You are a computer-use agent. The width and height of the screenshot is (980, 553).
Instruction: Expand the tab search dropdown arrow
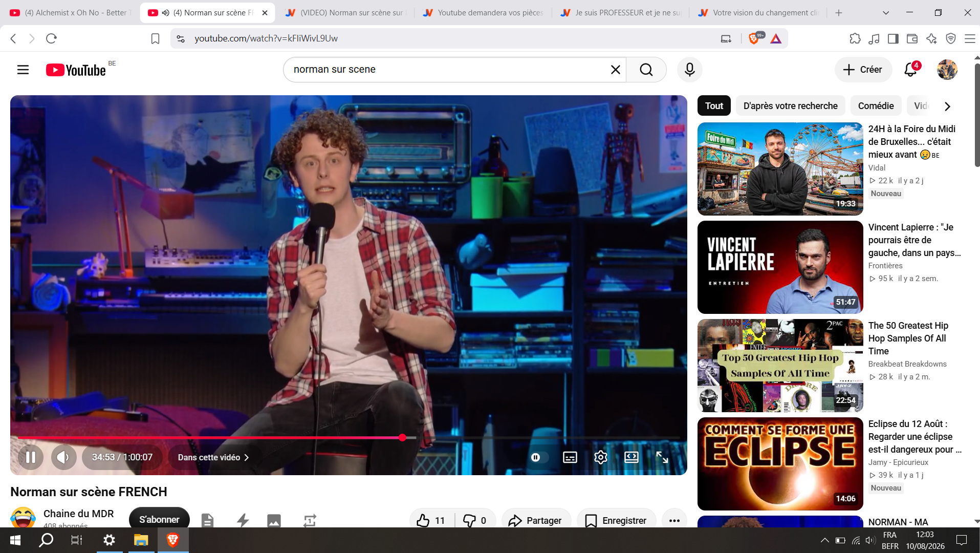click(886, 13)
